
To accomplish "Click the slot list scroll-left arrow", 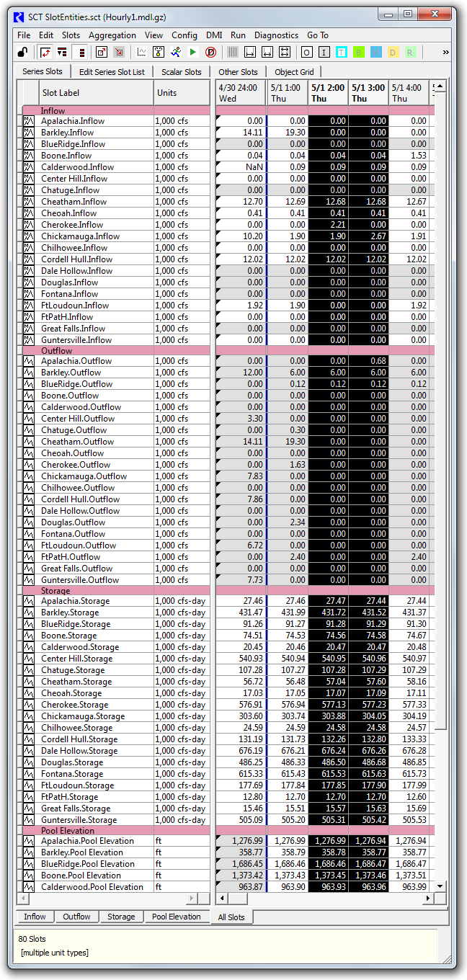I will [x=23, y=899].
